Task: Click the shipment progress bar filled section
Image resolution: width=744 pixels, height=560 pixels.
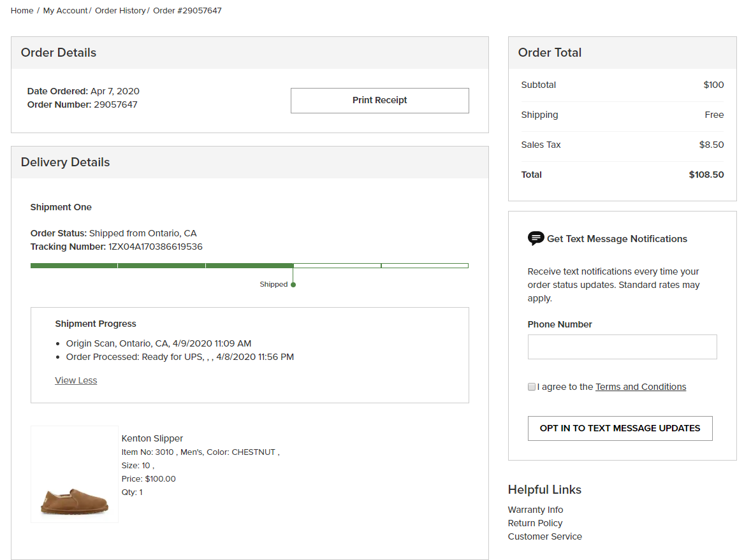Action: [162, 266]
